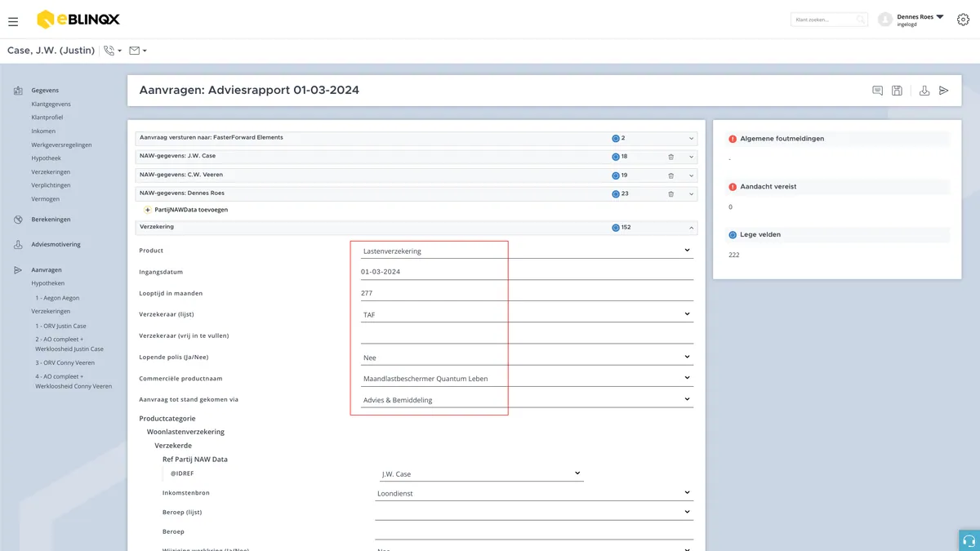The width and height of the screenshot is (980, 551).
Task: Open the Aanvragen sidebar section
Action: coord(47,270)
